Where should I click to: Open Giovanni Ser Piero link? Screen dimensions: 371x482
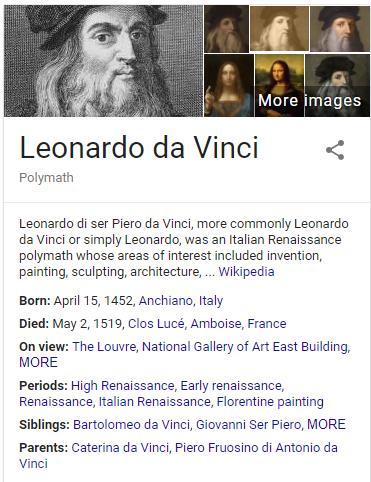(x=248, y=425)
